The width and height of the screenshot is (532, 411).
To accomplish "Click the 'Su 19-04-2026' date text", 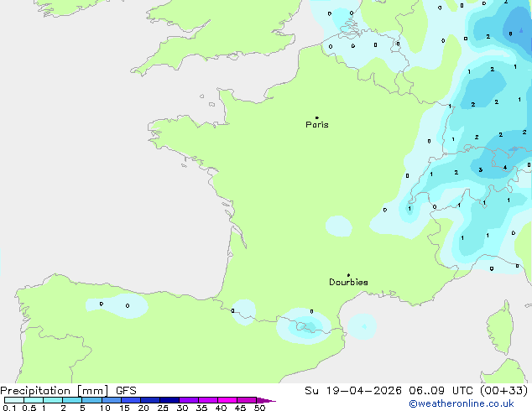I will click(353, 391).
